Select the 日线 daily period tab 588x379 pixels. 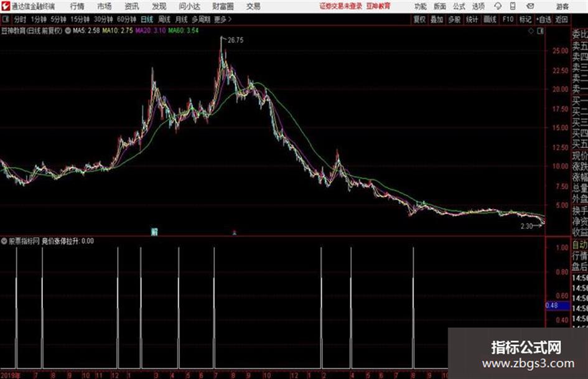147,19
